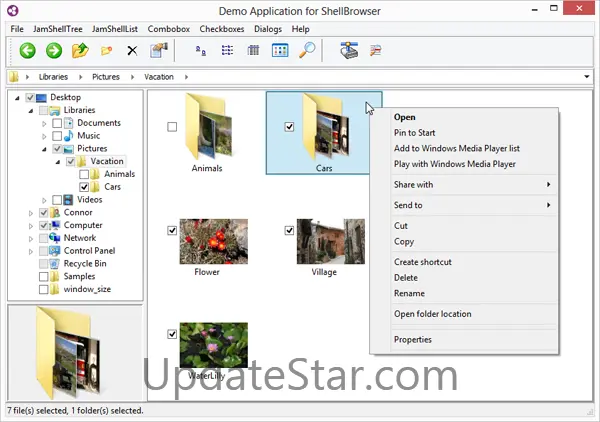This screenshot has width=600, height=422.
Task: Select Open folder location entry
Action: [433, 314]
